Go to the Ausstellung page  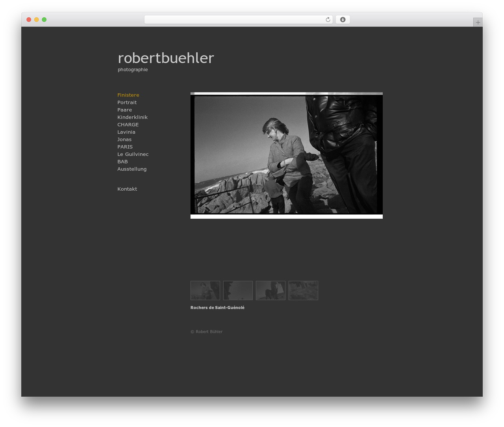[132, 169]
